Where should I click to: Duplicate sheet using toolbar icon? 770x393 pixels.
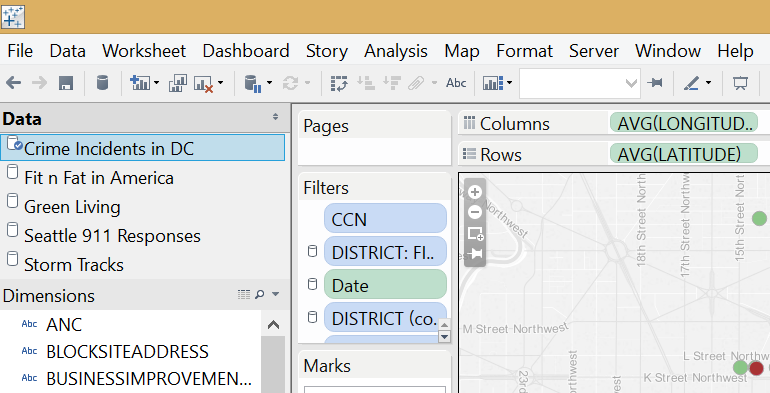[177, 83]
